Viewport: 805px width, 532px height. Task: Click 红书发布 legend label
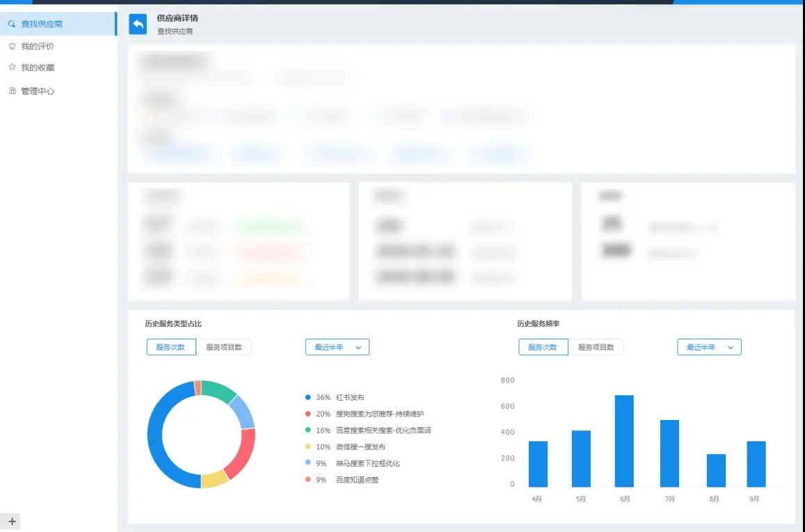(x=350, y=398)
